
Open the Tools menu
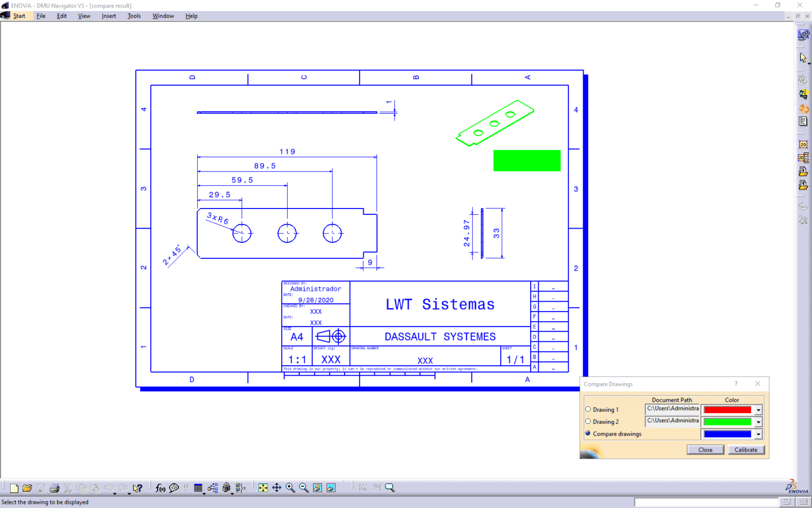[134, 15]
